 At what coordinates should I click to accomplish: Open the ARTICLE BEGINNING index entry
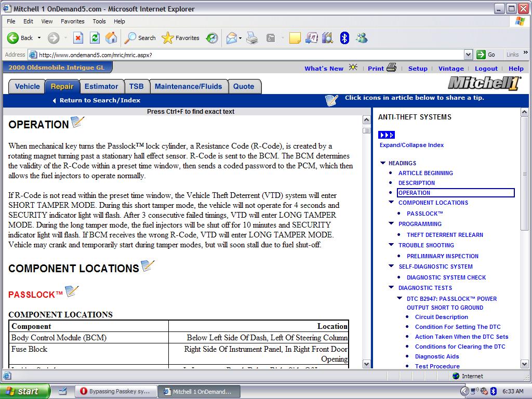tap(425, 173)
